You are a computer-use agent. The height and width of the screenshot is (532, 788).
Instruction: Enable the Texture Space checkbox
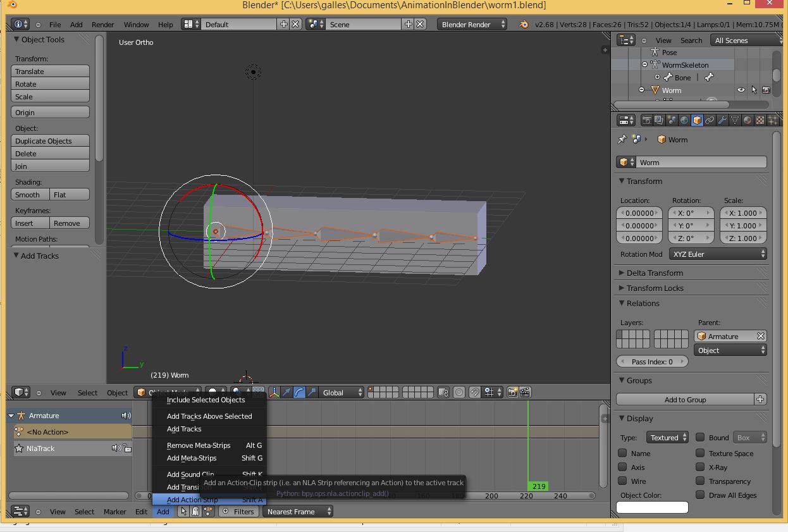tap(700, 454)
